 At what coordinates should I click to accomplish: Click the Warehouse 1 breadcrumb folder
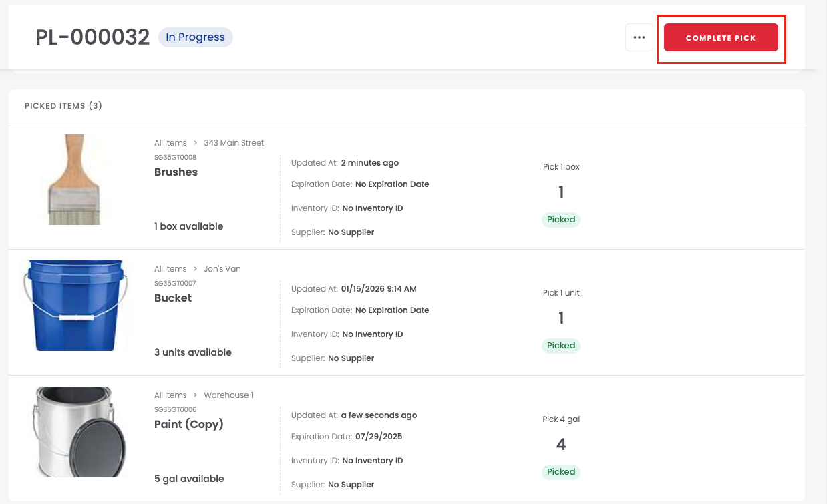click(228, 395)
